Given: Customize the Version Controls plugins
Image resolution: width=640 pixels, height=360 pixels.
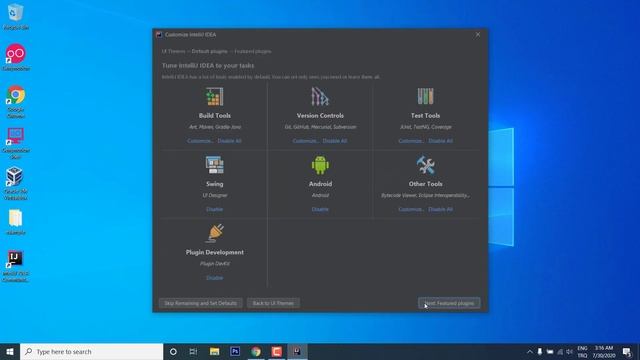Looking at the screenshot, I should tap(305, 141).
